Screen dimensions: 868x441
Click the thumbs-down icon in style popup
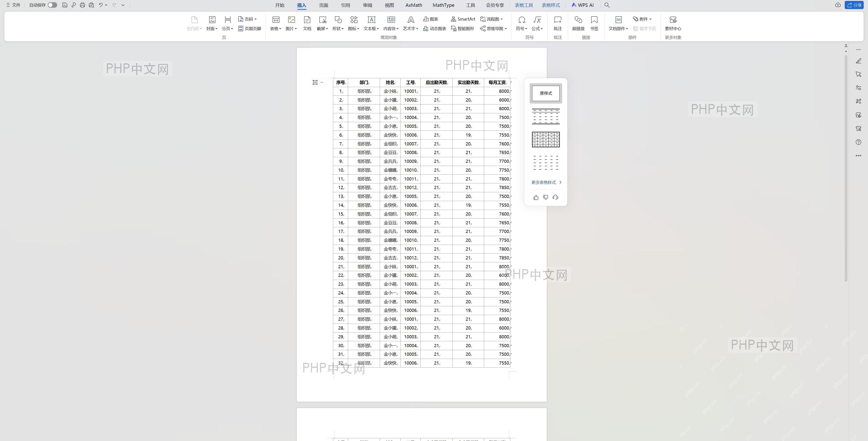pyautogui.click(x=545, y=198)
